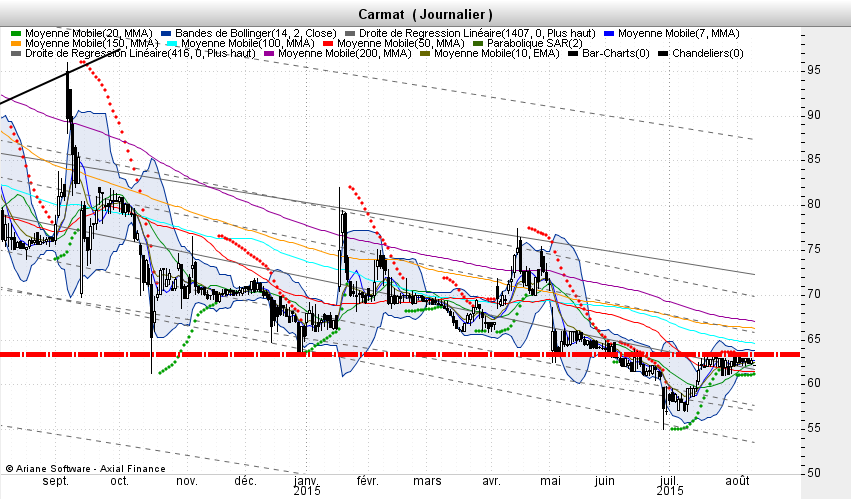Click the 'juil. 2015' date label
Screen dimensions: 851x499
point(670,486)
